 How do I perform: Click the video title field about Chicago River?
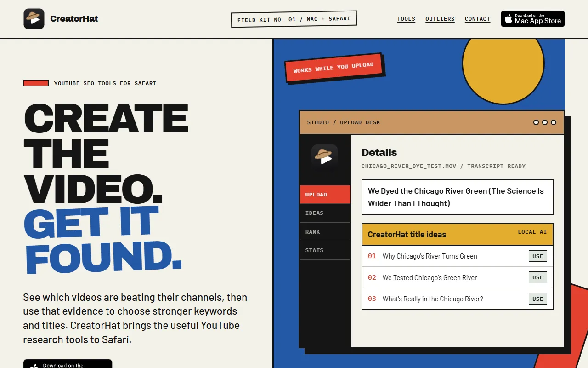[458, 197]
